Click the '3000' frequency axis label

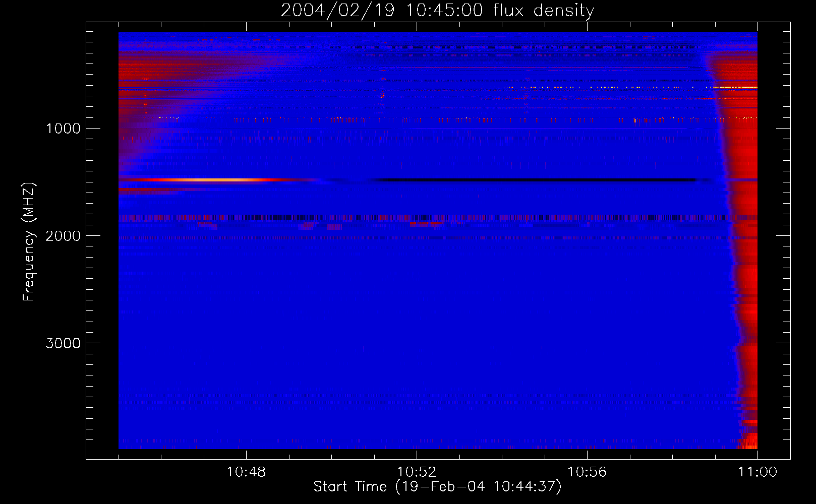coord(63,343)
